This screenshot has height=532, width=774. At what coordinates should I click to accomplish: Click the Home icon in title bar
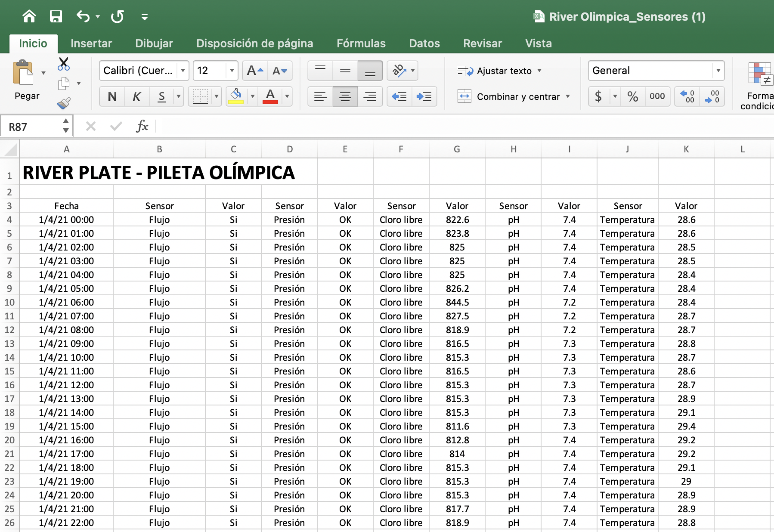pos(29,16)
